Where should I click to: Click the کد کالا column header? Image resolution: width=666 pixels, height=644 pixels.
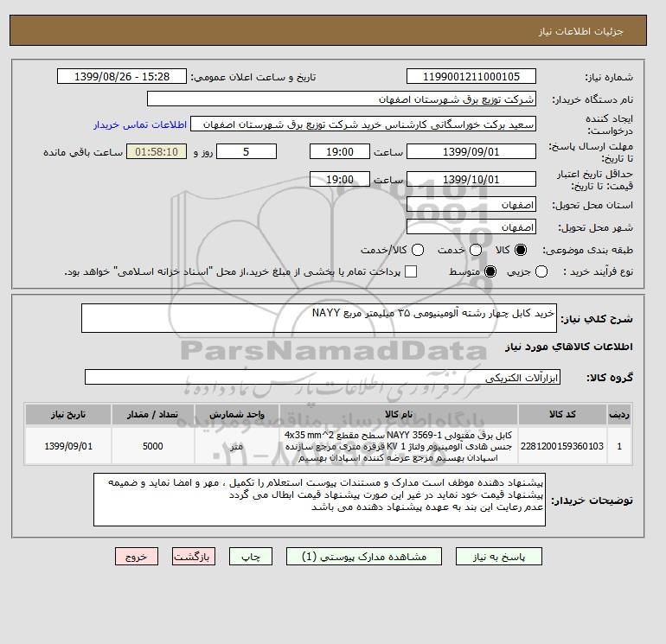click(x=562, y=414)
